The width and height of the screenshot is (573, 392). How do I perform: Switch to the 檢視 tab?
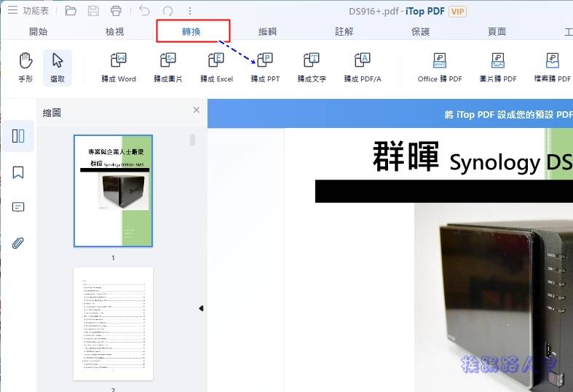point(115,32)
